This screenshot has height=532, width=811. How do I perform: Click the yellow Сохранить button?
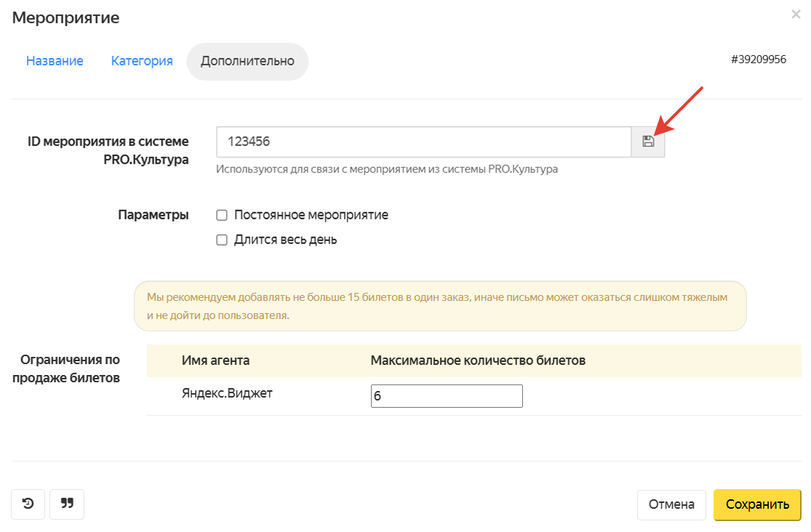(757, 504)
